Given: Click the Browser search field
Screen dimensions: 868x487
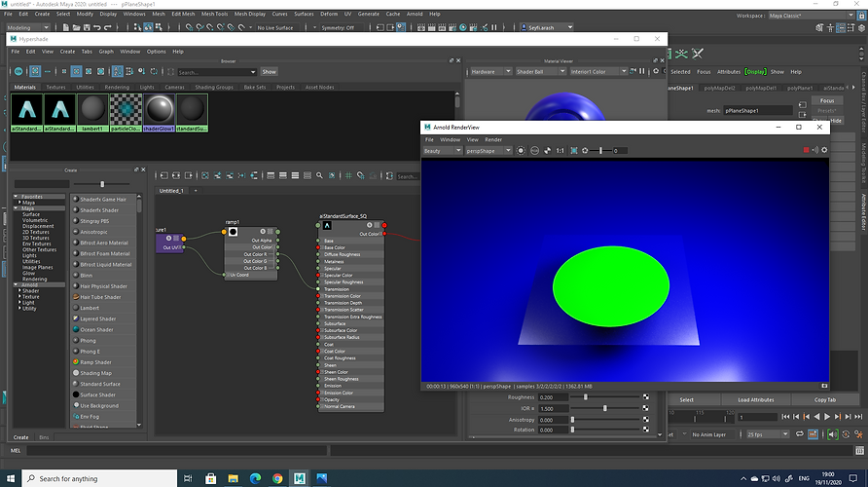Looking at the screenshot, I should pyautogui.click(x=214, y=72).
